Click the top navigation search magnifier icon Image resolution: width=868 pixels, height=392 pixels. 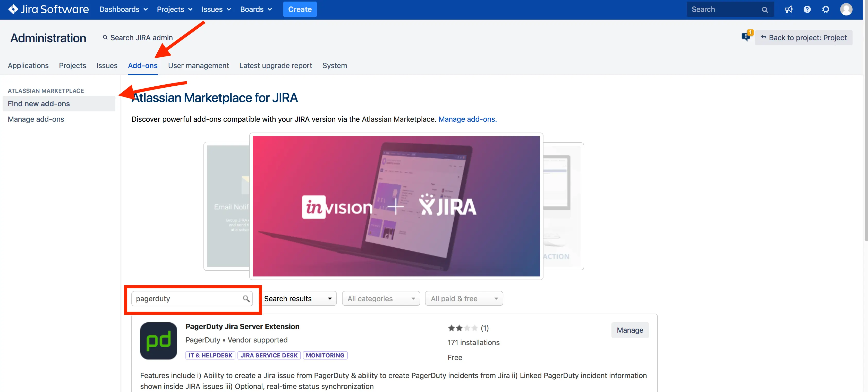pos(764,10)
